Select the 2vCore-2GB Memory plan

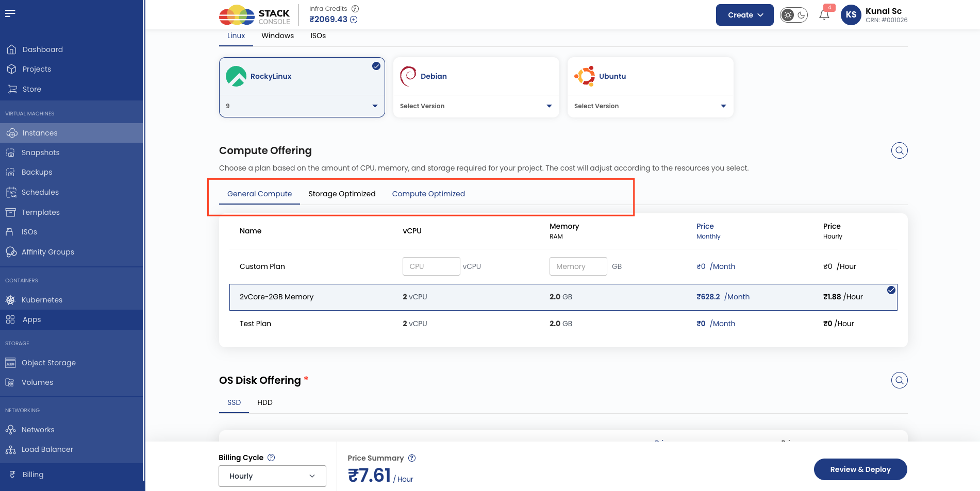(563, 297)
